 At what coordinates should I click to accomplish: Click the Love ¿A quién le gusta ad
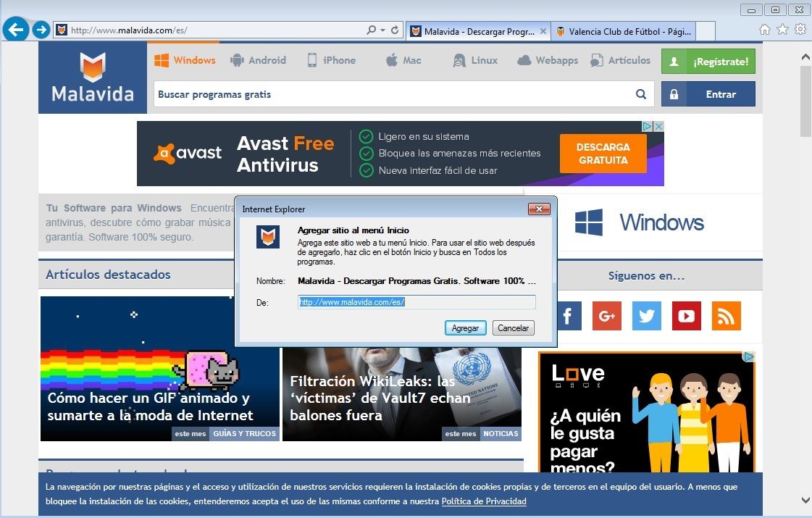pos(647,412)
